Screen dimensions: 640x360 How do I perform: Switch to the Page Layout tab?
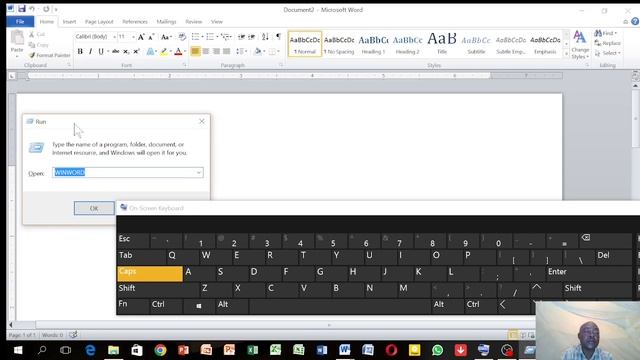(x=99, y=22)
